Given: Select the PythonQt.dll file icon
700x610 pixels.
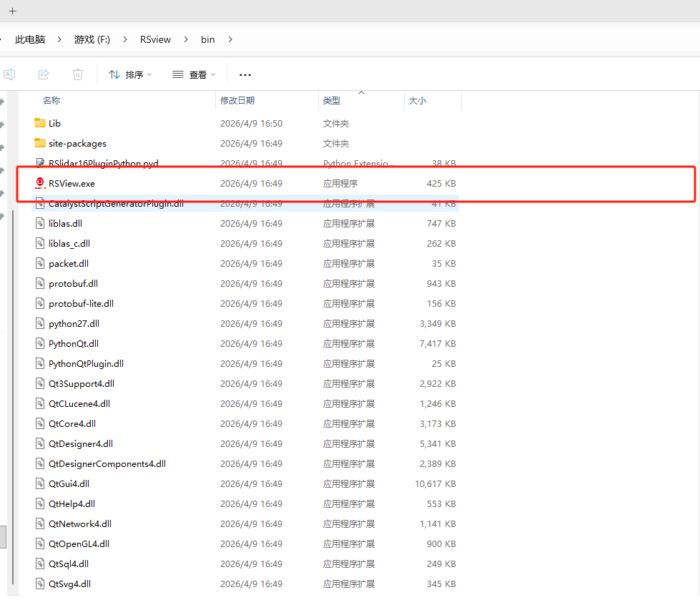Looking at the screenshot, I should [40, 343].
